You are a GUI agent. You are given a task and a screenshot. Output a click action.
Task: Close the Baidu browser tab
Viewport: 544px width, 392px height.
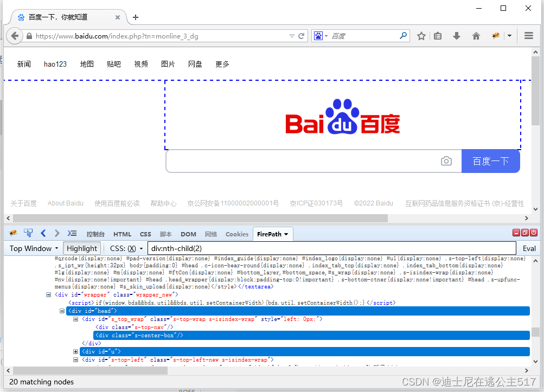click(118, 17)
